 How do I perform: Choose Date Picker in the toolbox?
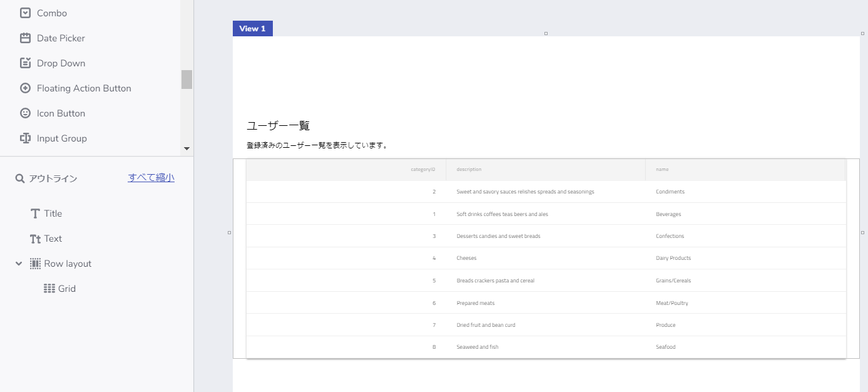tap(61, 38)
